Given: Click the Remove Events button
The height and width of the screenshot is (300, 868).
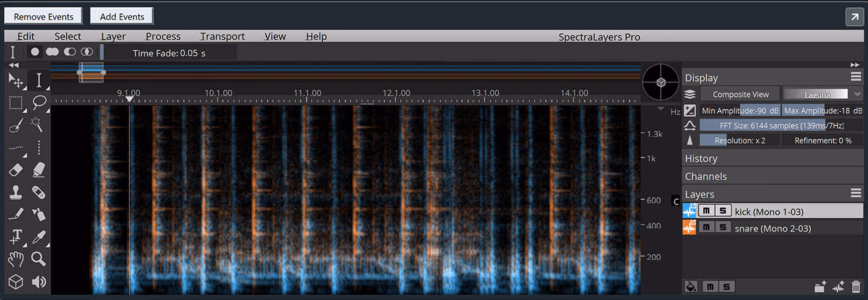Looking at the screenshot, I should (x=43, y=17).
